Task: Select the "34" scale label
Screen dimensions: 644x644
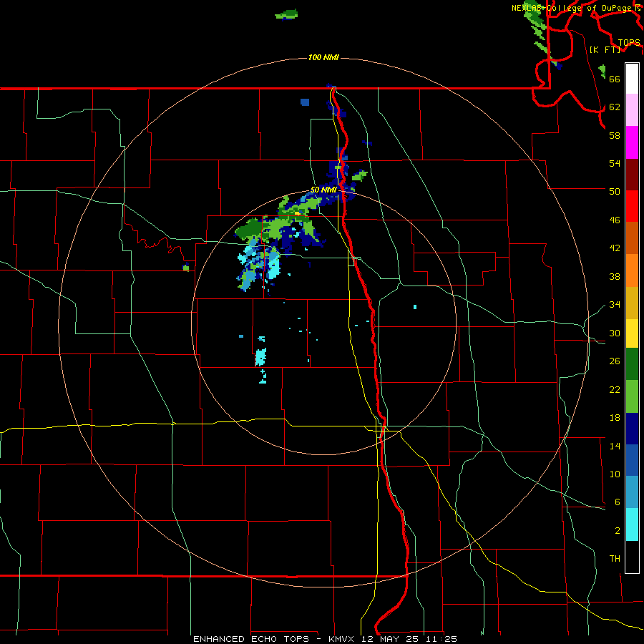Action: point(615,305)
